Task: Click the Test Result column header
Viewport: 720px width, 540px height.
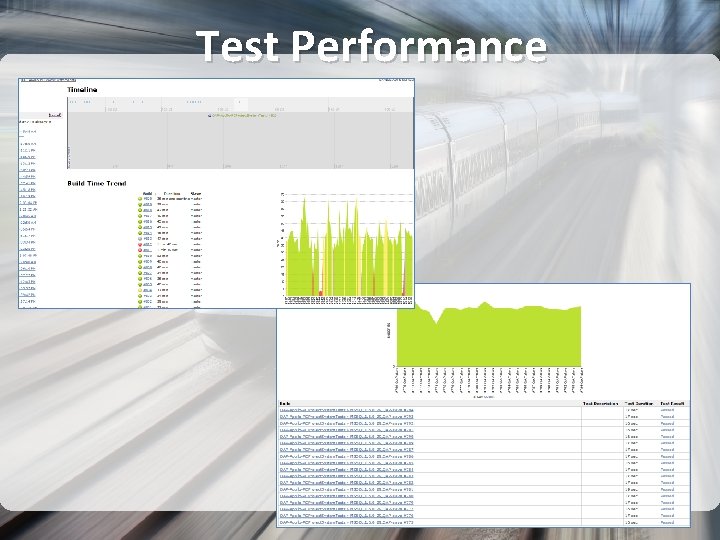Action: tap(672, 403)
